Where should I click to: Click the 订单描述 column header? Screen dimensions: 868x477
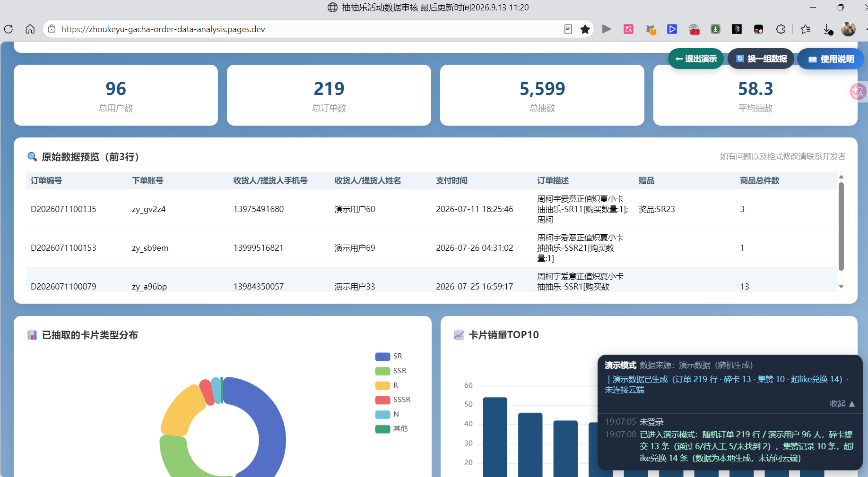(553, 180)
